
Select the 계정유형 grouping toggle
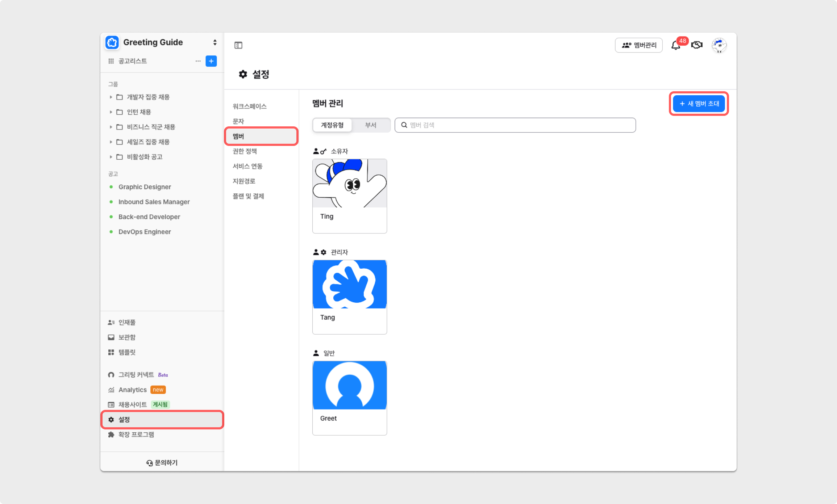(332, 125)
